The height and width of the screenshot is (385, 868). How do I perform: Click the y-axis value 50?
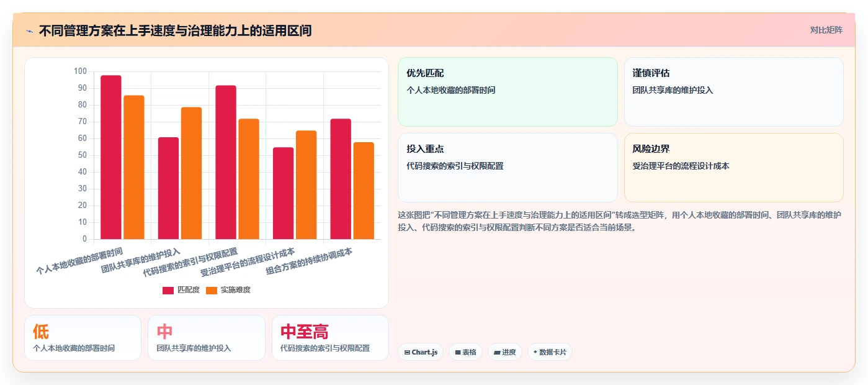pos(82,155)
